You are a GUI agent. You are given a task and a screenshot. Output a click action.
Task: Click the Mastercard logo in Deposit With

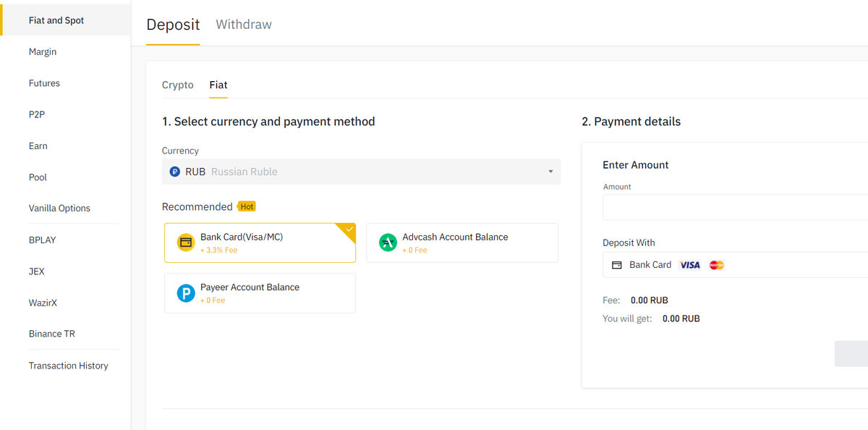pyautogui.click(x=717, y=265)
